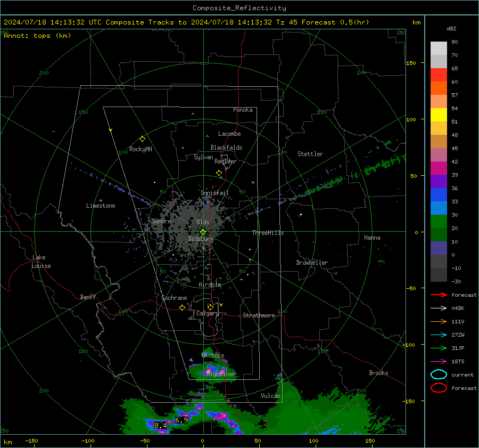The width and height of the screenshot is (479, 448).
Task: Click the Calgary map label
Action: [208, 313]
